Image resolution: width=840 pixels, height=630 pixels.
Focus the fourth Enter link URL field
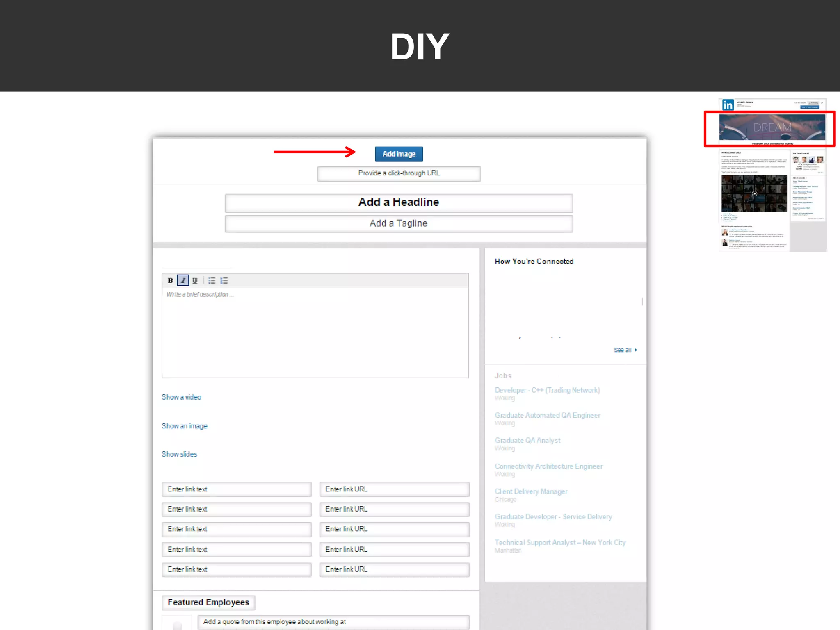(x=394, y=550)
